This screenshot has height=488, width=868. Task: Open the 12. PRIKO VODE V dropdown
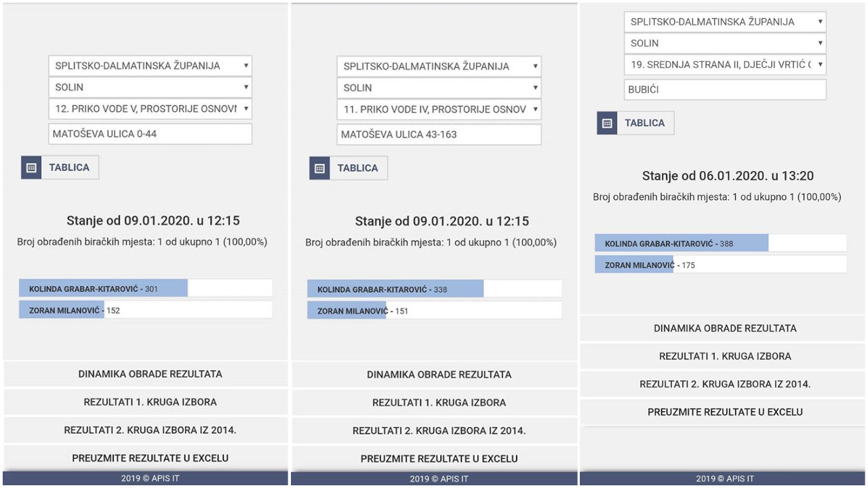[x=150, y=108]
